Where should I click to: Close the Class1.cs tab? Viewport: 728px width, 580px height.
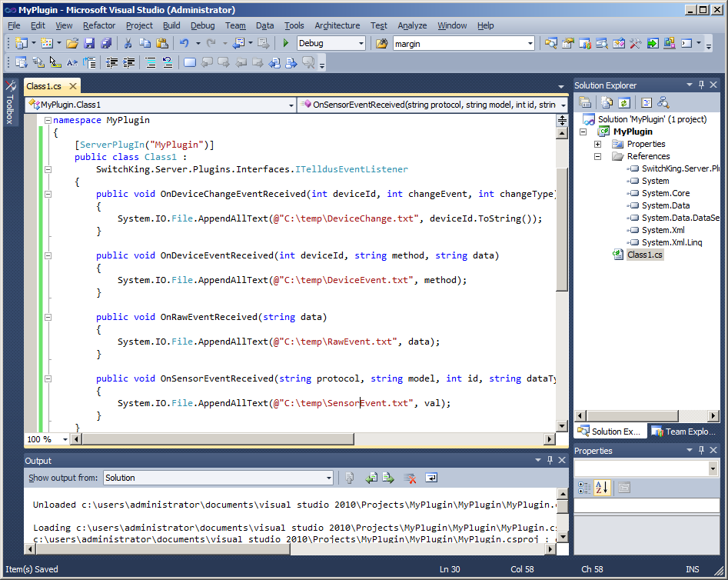(x=72, y=86)
